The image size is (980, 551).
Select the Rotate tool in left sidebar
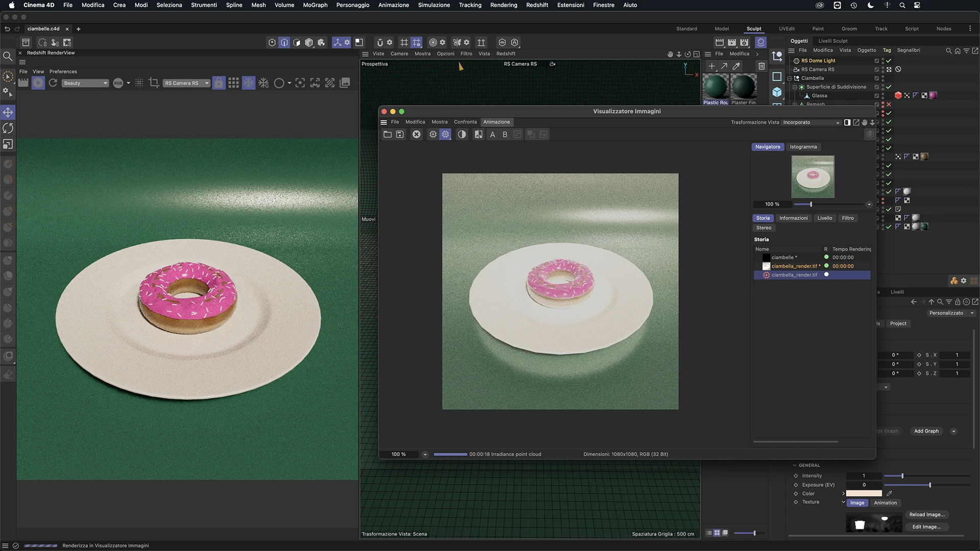8,128
